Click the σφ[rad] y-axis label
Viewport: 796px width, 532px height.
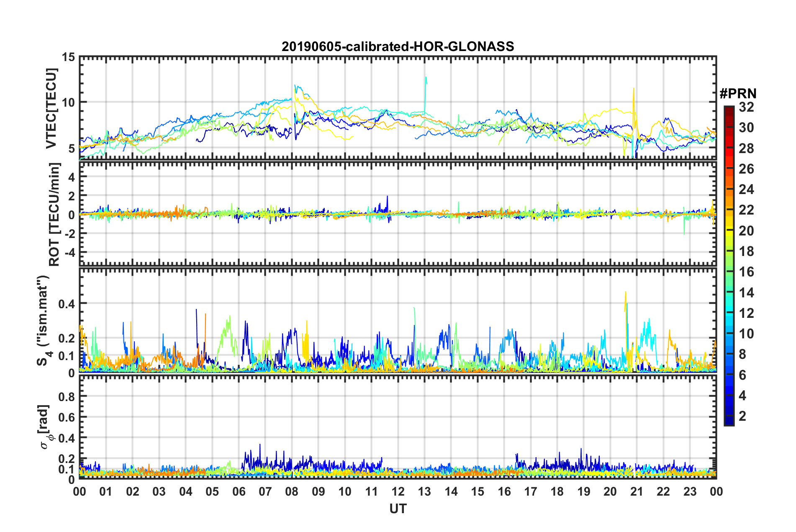[45, 427]
